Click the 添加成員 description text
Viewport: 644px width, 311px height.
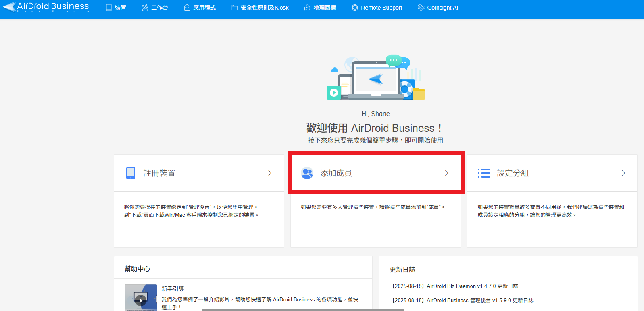(373, 207)
